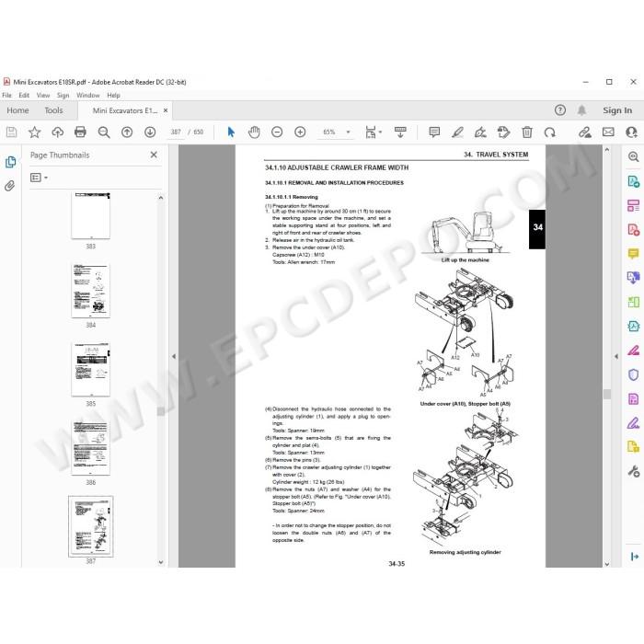The image size is (644, 644).
Task: Add a comment with the note icon
Action: (x=434, y=132)
